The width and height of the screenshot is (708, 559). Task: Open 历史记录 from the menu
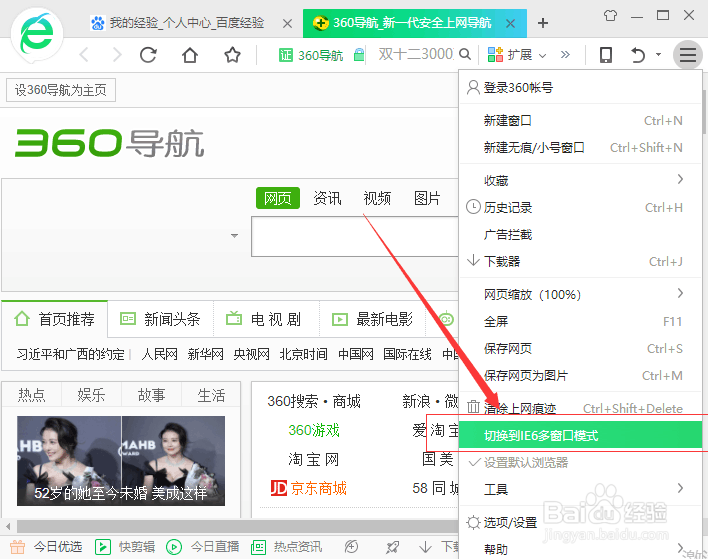pyautogui.click(x=580, y=208)
